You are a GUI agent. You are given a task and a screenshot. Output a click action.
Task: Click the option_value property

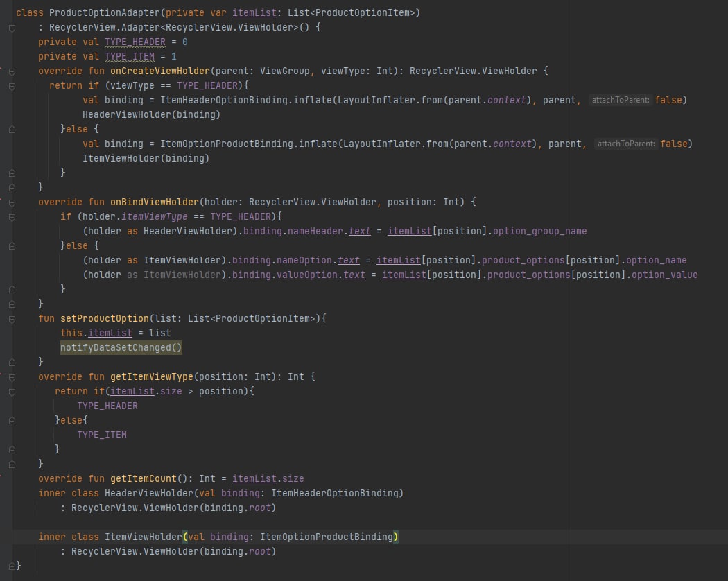(x=664, y=275)
